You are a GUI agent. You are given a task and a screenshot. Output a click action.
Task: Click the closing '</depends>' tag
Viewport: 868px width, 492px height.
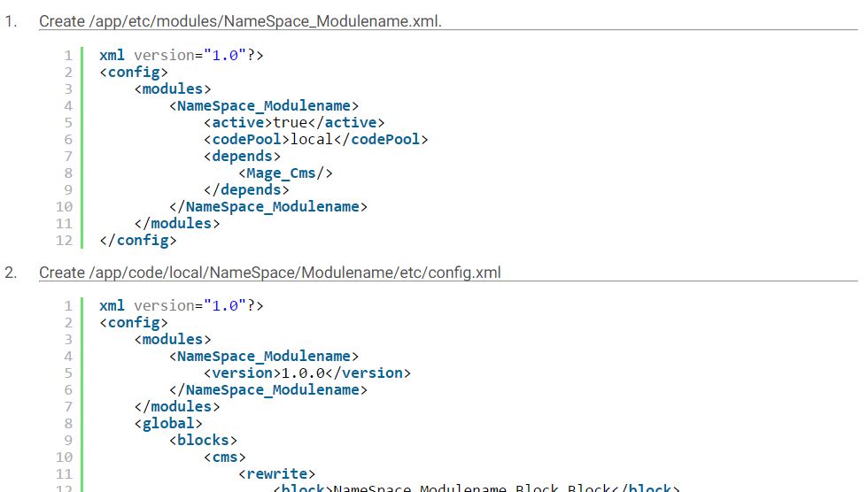pos(246,190)
